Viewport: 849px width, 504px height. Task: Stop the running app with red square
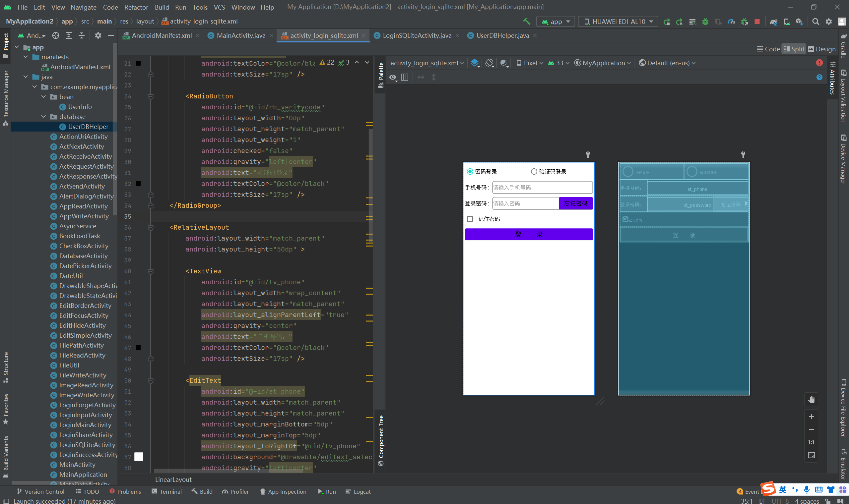pos(757,22)
